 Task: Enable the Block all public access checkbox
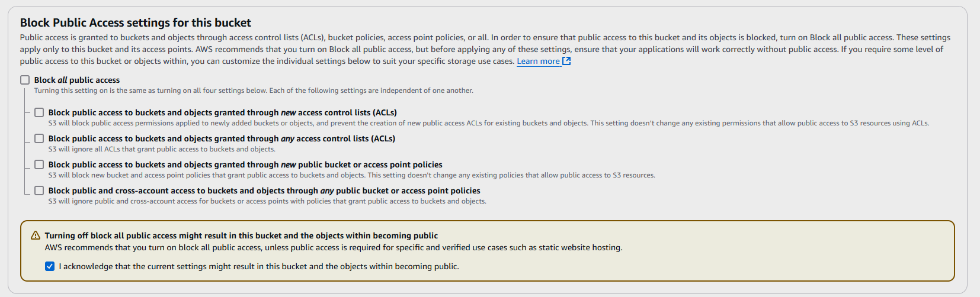coord(25,80)
